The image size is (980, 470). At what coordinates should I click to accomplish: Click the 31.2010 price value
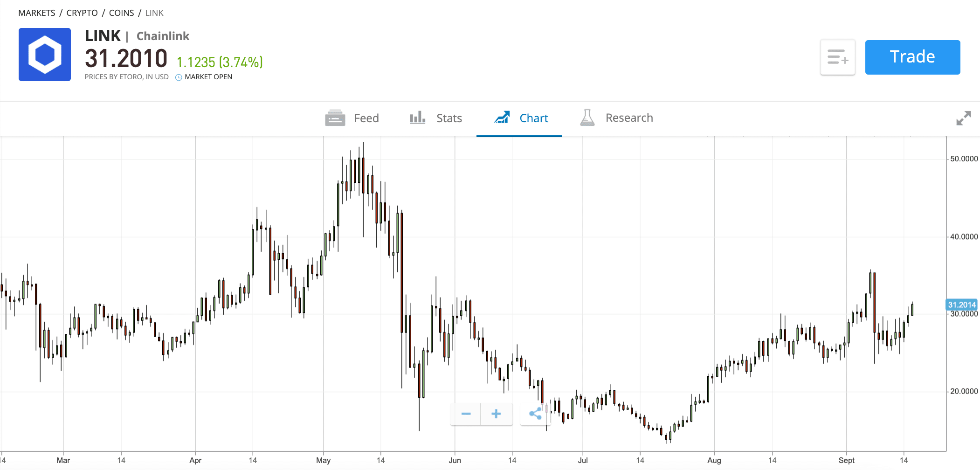[x=126, y=59]
